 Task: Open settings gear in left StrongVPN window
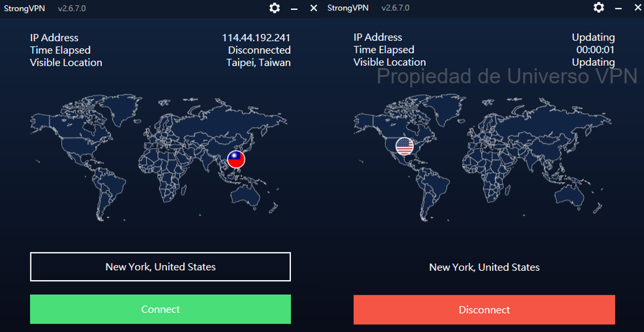click(275, 8)
